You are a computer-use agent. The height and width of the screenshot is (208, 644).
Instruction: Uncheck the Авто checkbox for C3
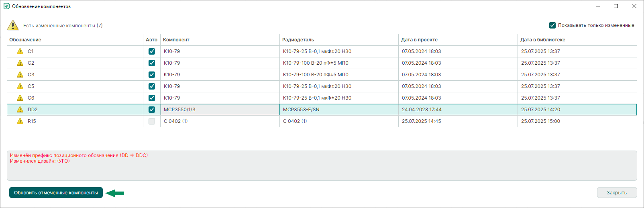[x=152, y=75]
